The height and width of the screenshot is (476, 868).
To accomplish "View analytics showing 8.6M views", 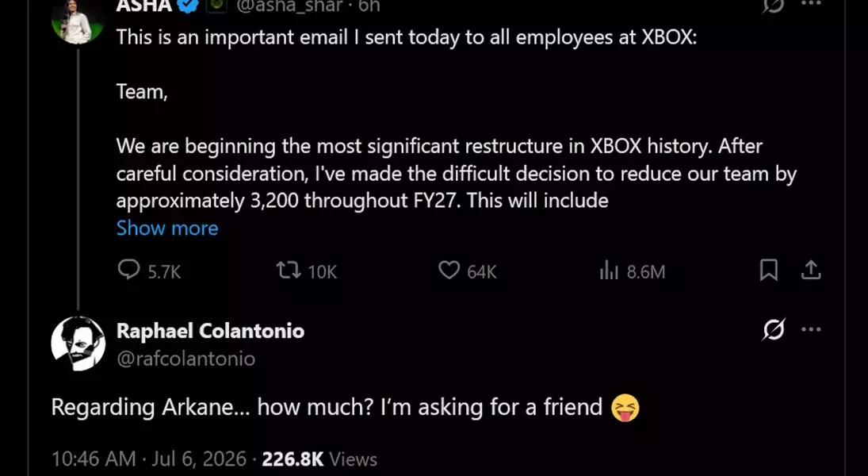I will click(632, 271).
